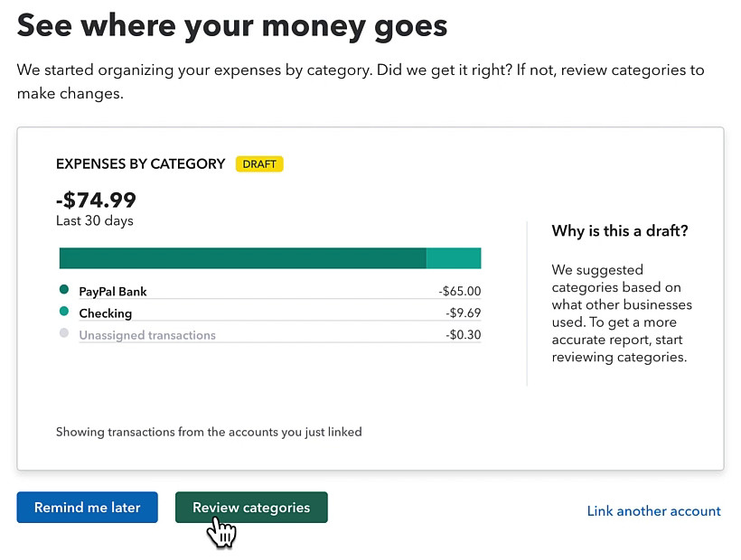The image size is (741, 560).
Task: Select the -$0.30 unassigned amount
Action: pos(463,335)
